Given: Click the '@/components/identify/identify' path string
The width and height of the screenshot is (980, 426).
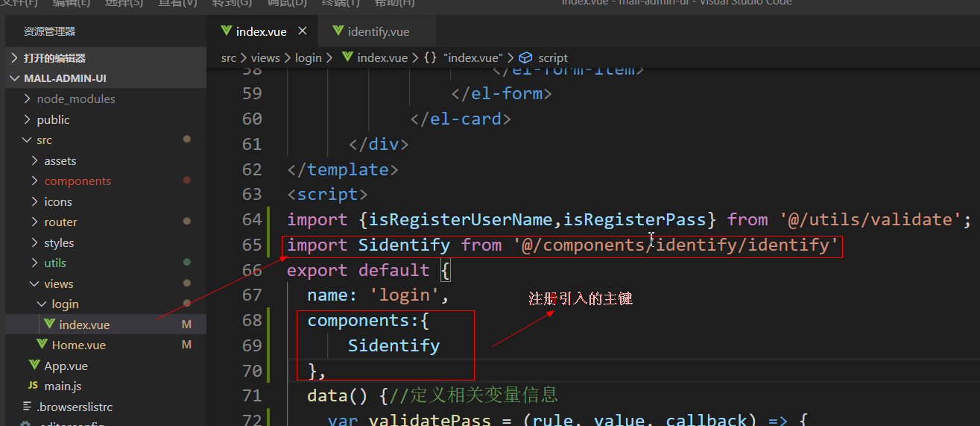Looking at the screenshot, I should point(675,245).
